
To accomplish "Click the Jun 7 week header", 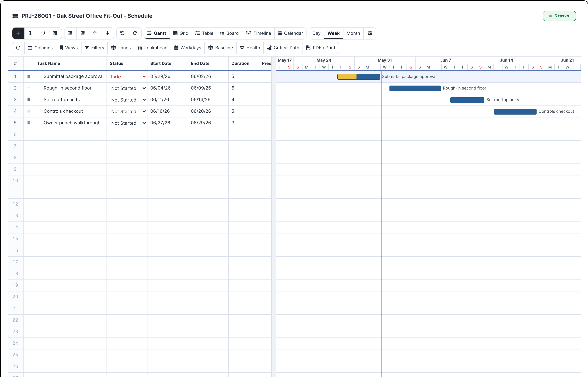I will pos(446,60).
